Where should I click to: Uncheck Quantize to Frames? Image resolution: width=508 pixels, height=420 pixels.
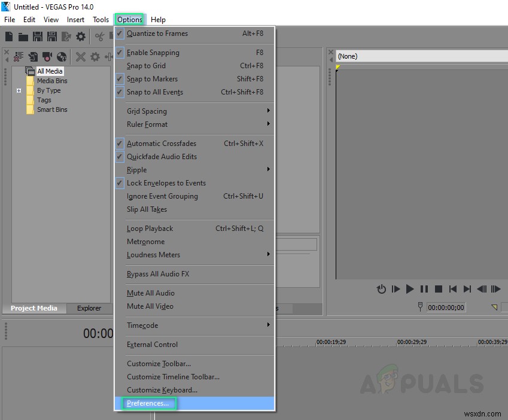[194, 34]
